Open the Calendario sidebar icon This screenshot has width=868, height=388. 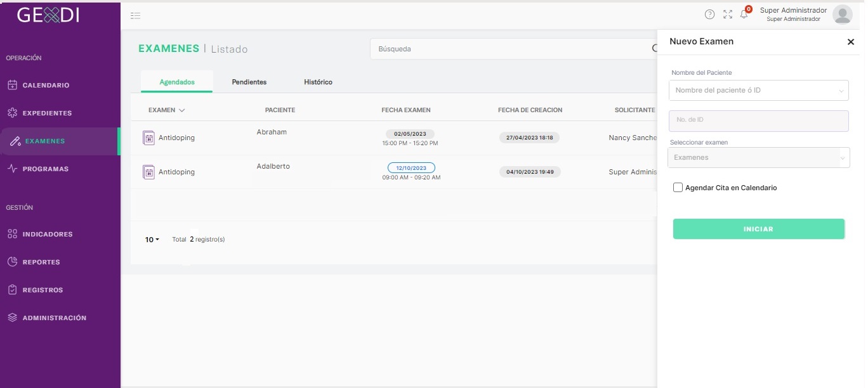[x=12, y=85]
